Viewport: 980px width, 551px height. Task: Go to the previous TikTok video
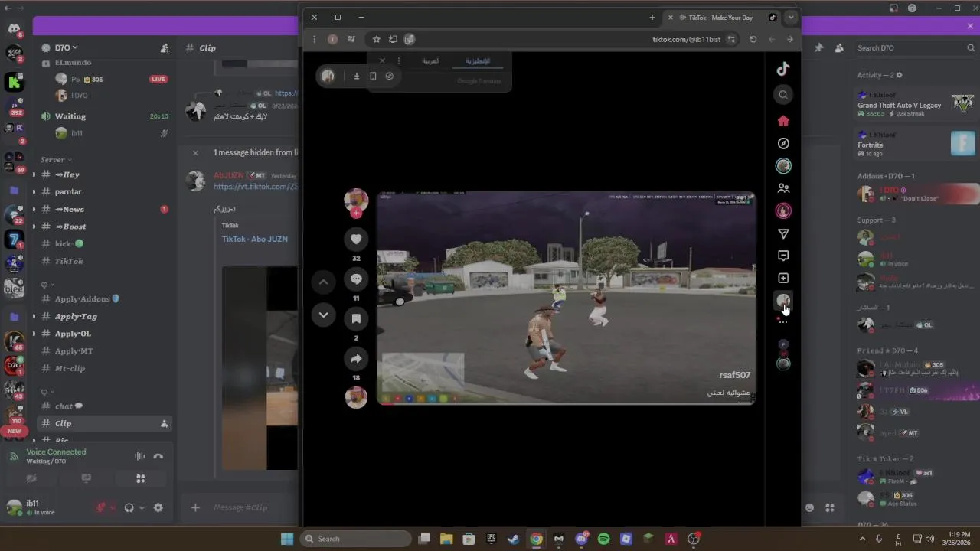(323, 282)
